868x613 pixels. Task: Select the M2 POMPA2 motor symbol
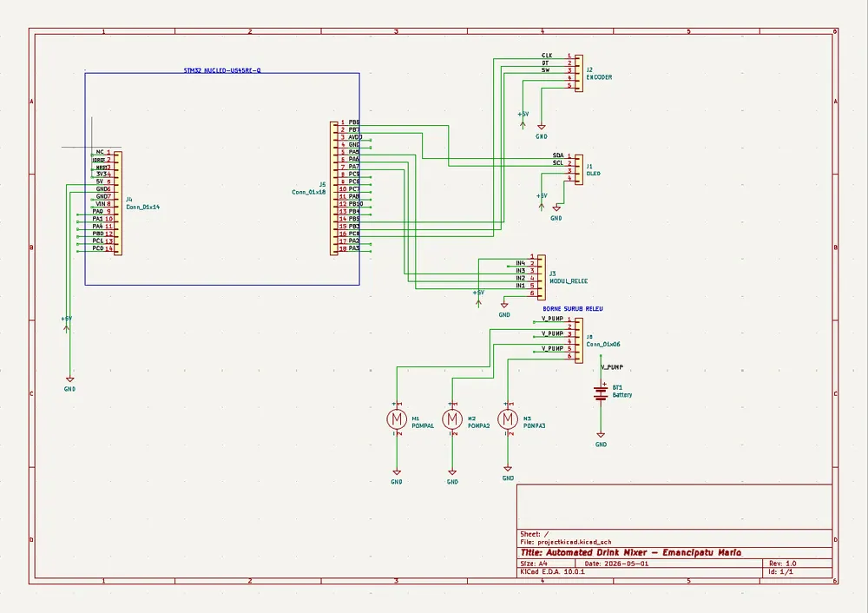point(452,419)
